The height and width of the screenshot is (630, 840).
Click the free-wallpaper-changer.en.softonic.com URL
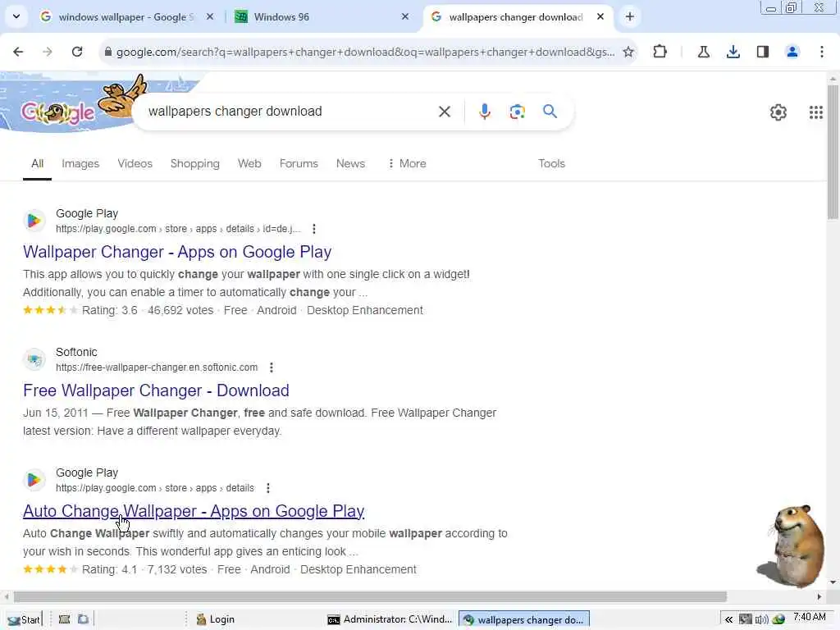click(157, 367)
